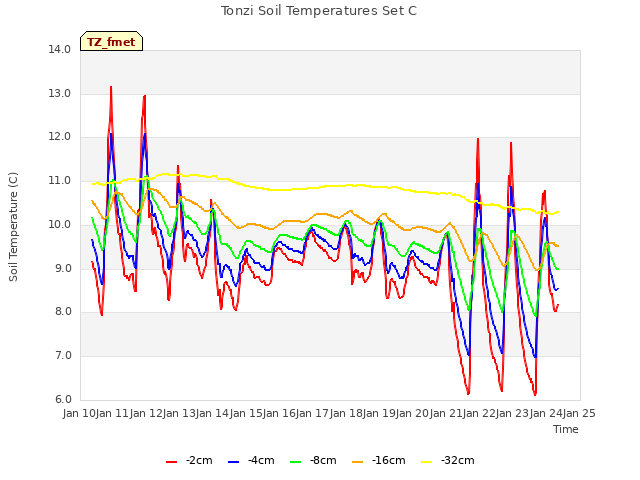Click the Time axis label
The height and width of the screenshot is (480, 640).
[566, 429]
